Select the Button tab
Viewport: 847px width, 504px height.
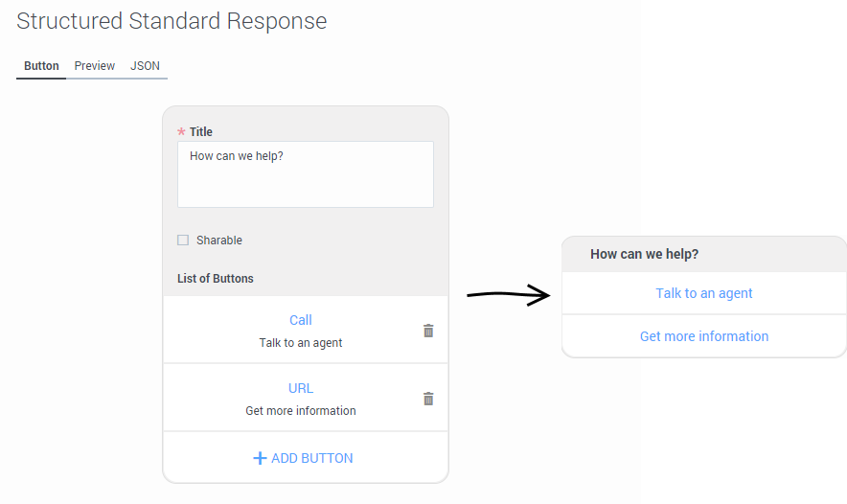pos(41,66)
